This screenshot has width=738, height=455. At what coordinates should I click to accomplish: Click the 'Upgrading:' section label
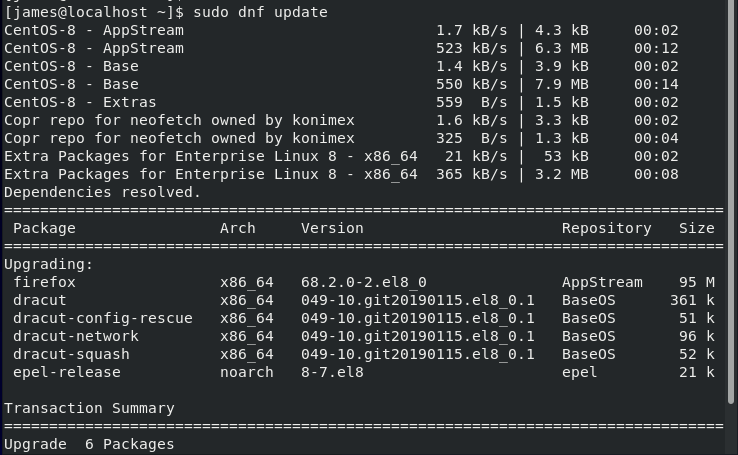pyautogui.click(x=48, y=264)
